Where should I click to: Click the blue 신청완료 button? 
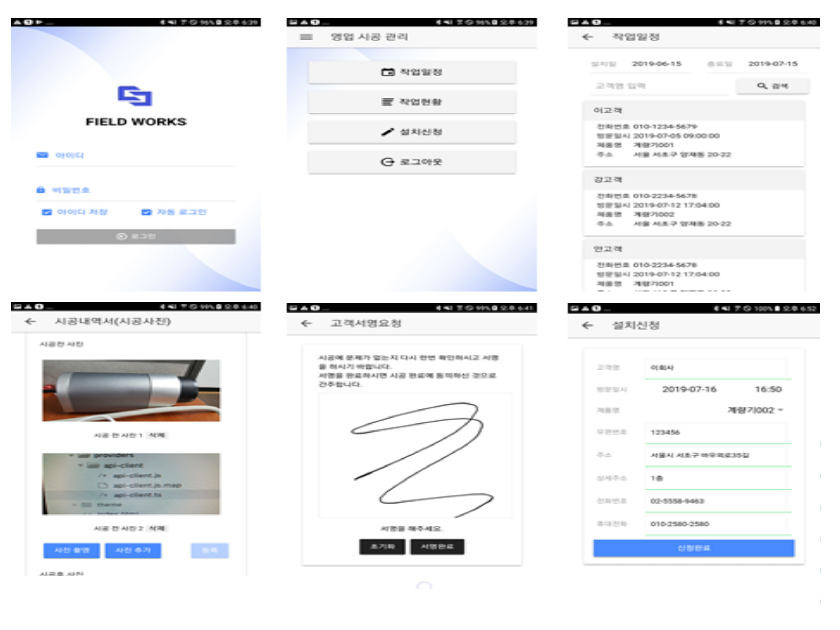click(x=694, y=548)
